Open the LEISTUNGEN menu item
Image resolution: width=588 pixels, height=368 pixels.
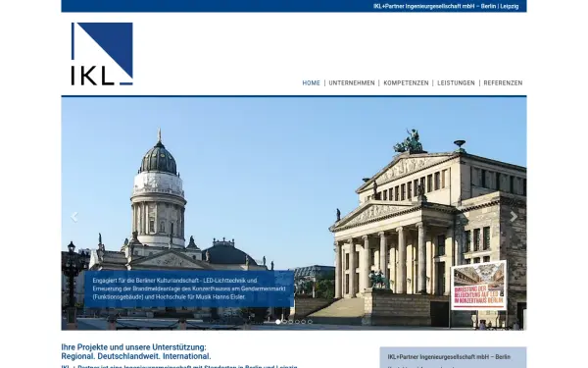pos(456,83)
